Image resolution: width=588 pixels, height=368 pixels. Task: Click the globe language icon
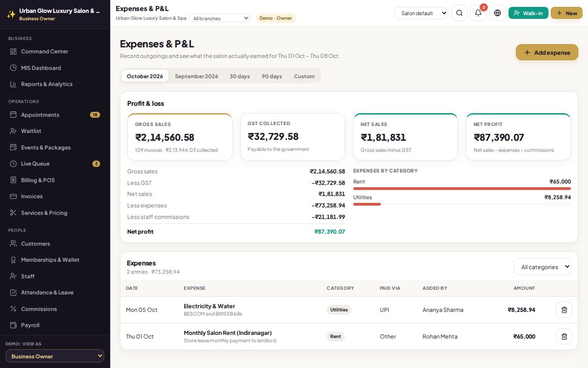pyautogui.click(x=498, y=13)
